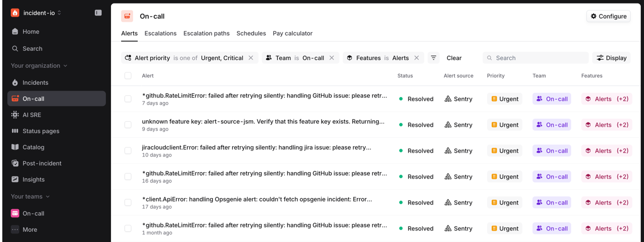
Task: Remove the Alert priority filter
Action: click(251, 58)
